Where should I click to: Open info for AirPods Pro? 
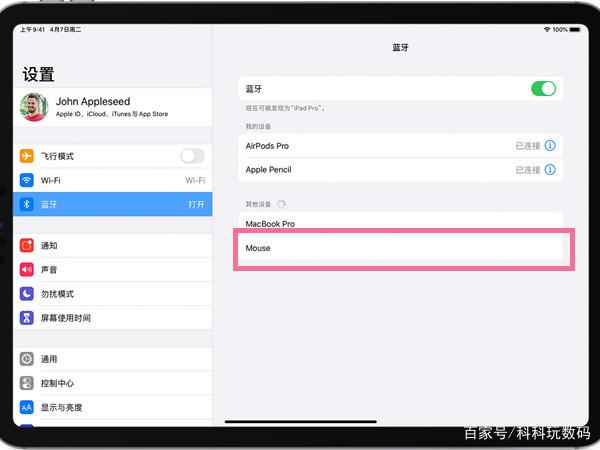coord(550,145)
